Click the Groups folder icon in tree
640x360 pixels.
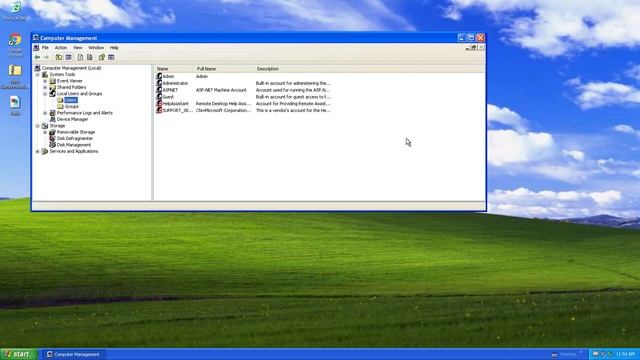(x=60, y=106)
